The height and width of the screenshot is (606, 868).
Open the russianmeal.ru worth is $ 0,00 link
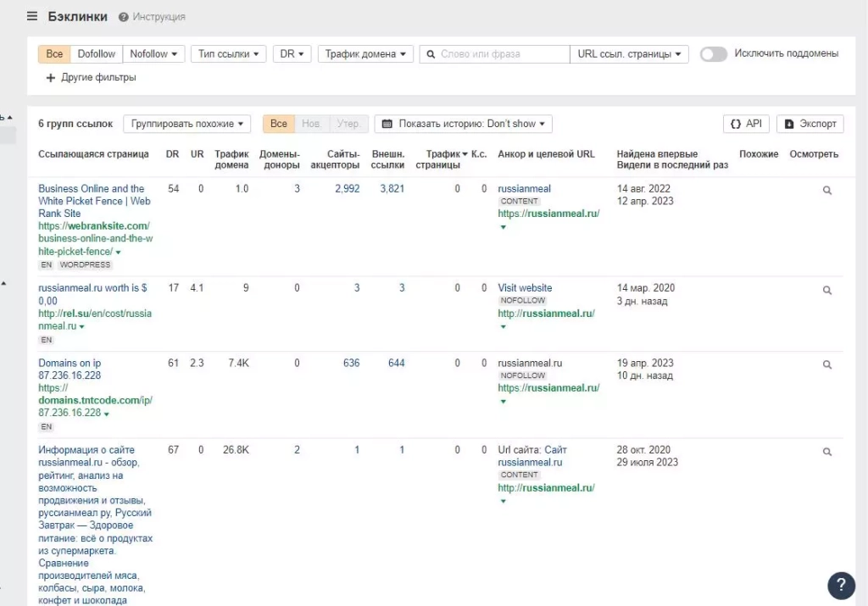pos(92,294)
